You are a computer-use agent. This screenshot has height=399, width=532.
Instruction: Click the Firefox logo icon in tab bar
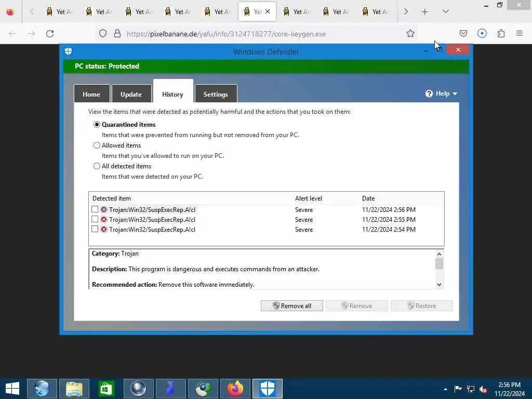coord(10,12)
